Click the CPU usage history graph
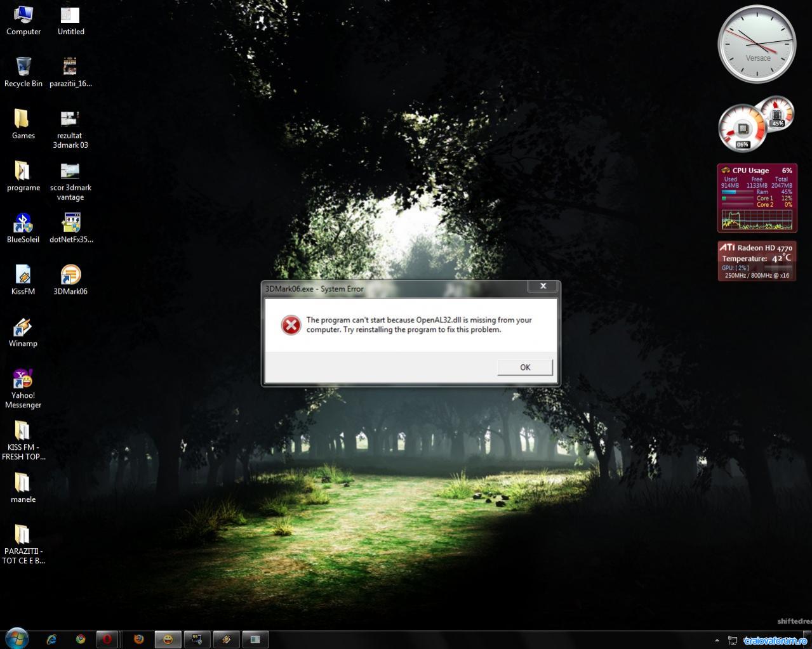812x649 pixels. [x=757, y=220]
